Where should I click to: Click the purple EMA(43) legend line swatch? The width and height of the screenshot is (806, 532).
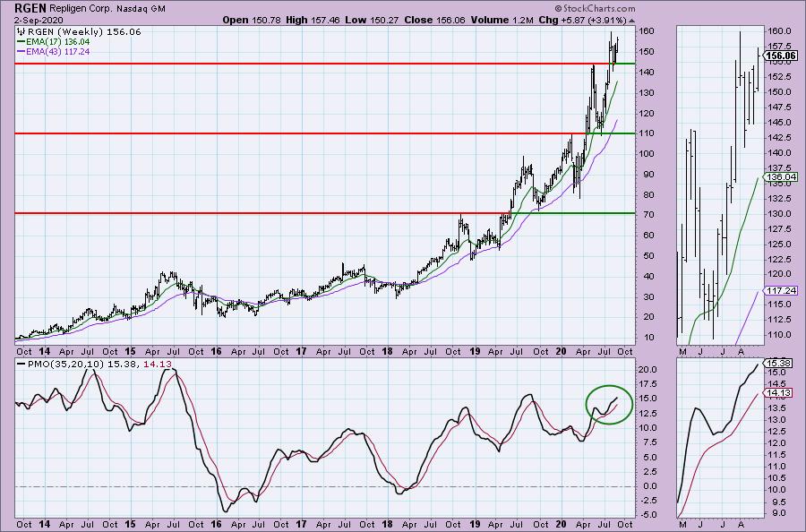21,51
